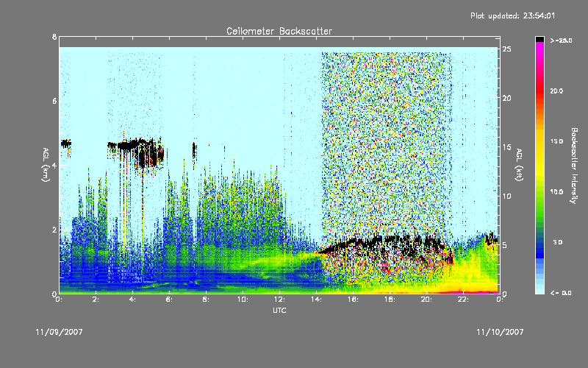Click the '6' km tick on left axis
This screenshot has height=368, width=588.
pos(54,101)
